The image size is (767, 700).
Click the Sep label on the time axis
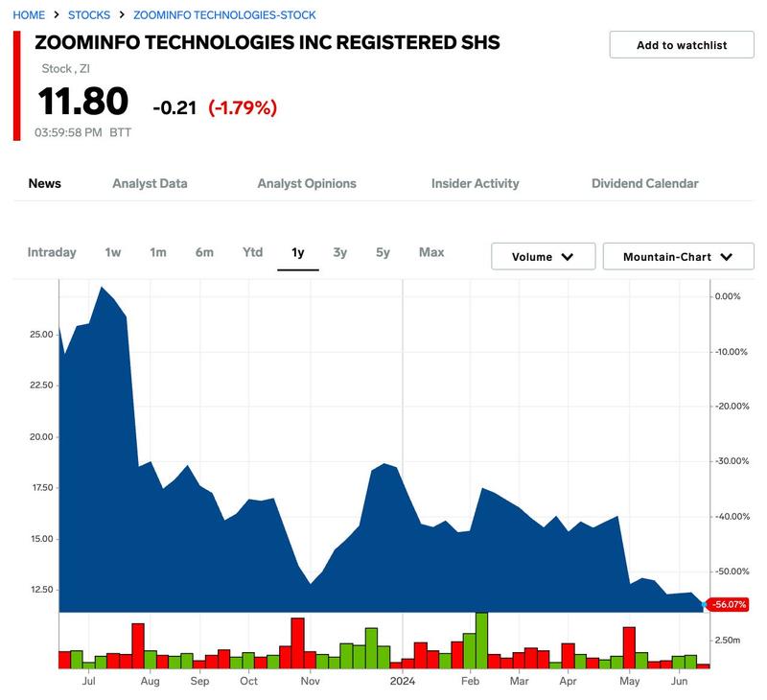click(x=199, y=681)
